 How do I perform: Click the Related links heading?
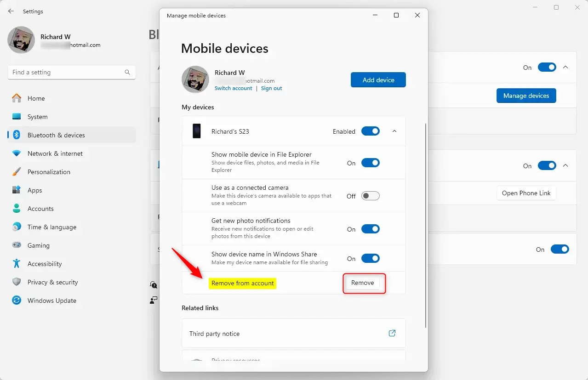click(200, 308)
